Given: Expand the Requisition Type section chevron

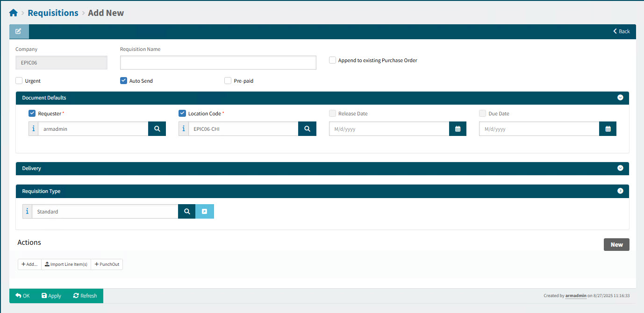Looking at the screenshot, I should click(620, 191).
